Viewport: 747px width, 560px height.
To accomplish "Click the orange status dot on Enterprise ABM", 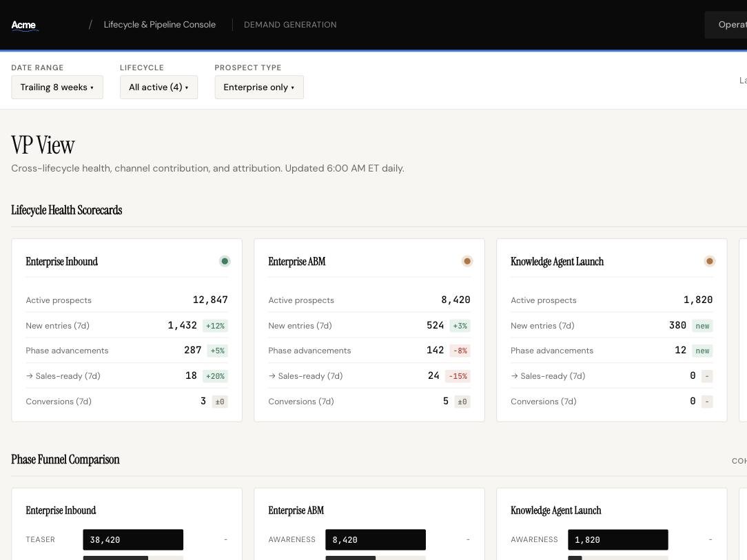I will pos(467,261).
